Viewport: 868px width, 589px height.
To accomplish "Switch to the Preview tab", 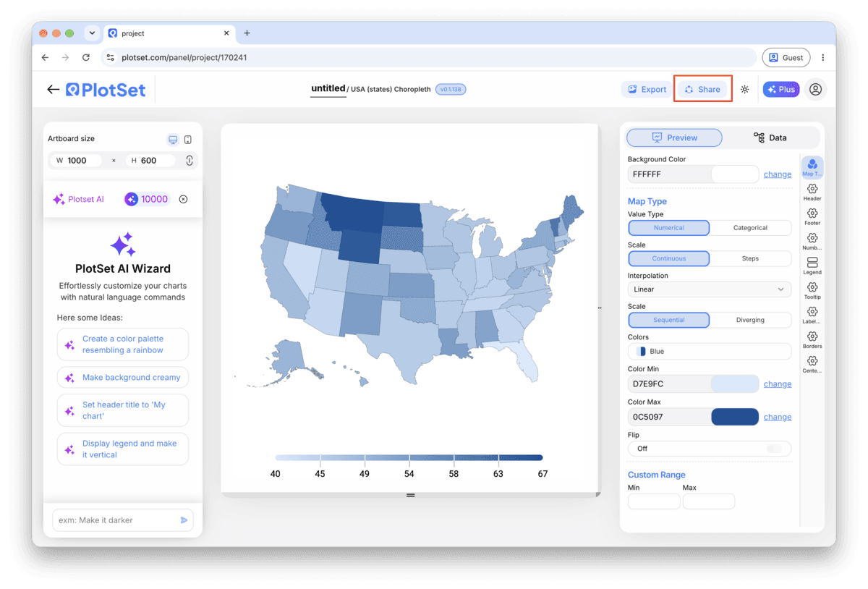I will coord(674,137).
